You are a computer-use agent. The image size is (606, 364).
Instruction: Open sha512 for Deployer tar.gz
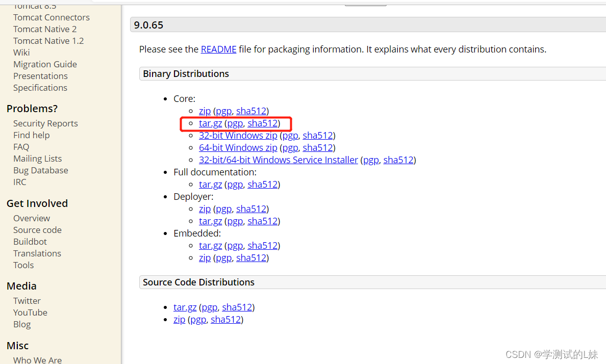262,221
